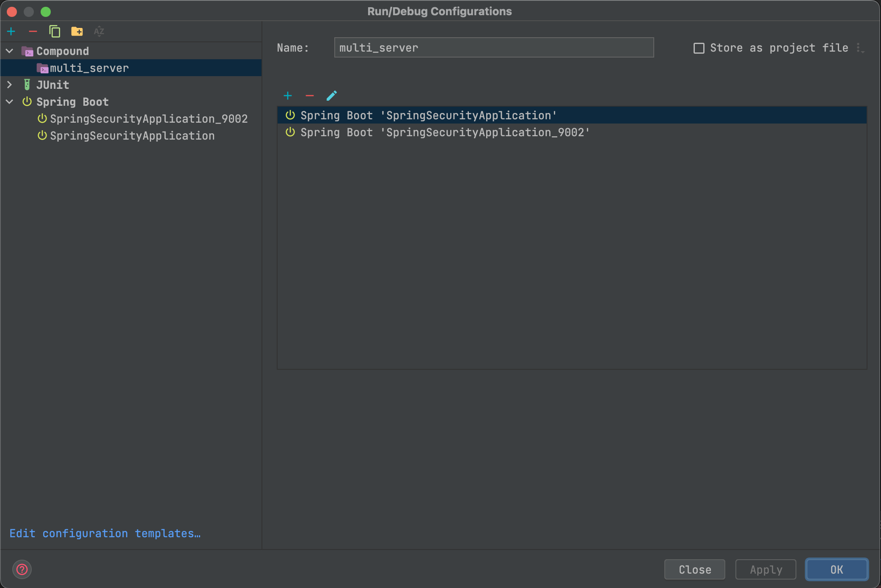Click the Add New Configuration plus icon
The width and height of the screenshot is (881, 588).
click(11, 31)
